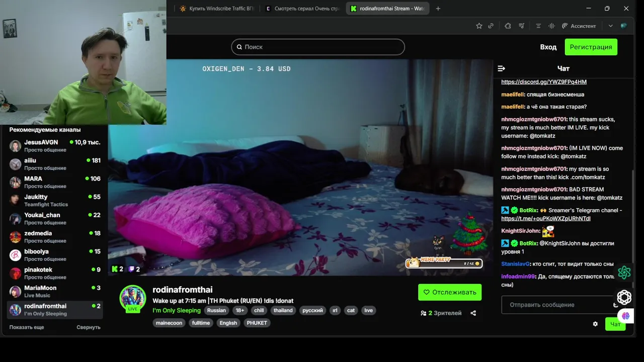This screenshot has height=362, width=644.
Task: Click the floating ChatGPT green icon
Action: [x=624, y=273]
